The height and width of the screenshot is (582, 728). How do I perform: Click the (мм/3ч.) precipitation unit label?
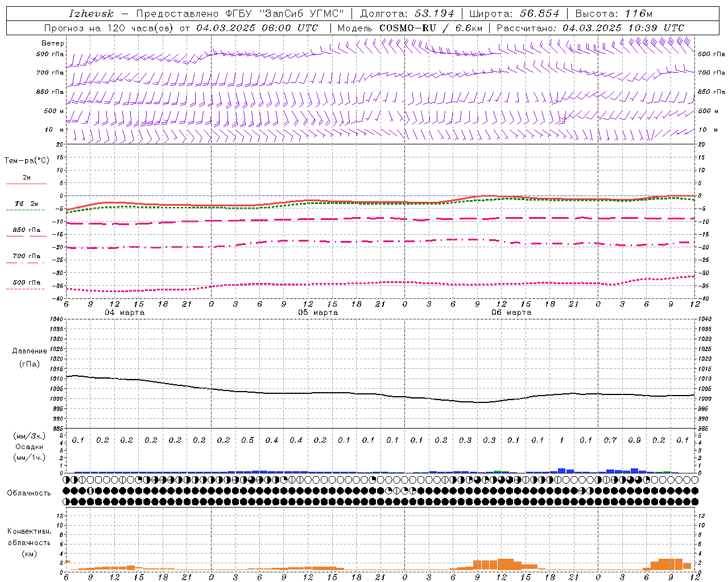(x=30, y=436)
